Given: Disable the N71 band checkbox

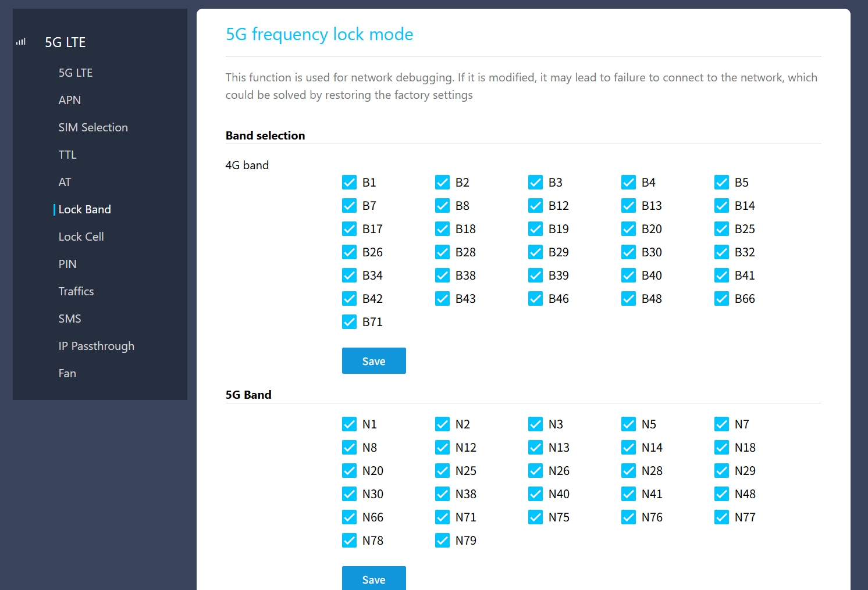Looking at the screenshot, I should tap(442, 517).
